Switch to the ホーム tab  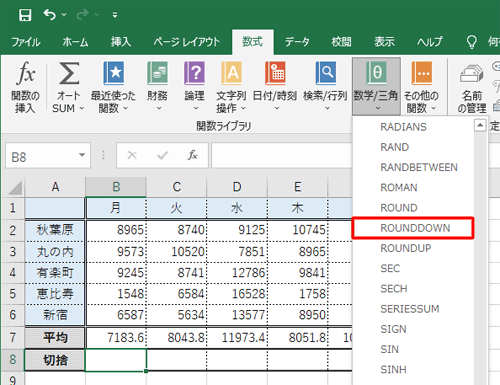[75, 42]
